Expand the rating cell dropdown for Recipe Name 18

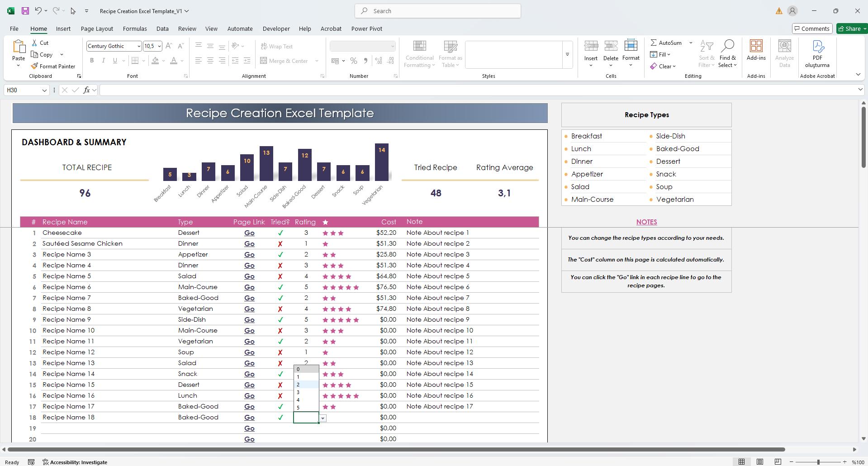[x=323, y=418]
